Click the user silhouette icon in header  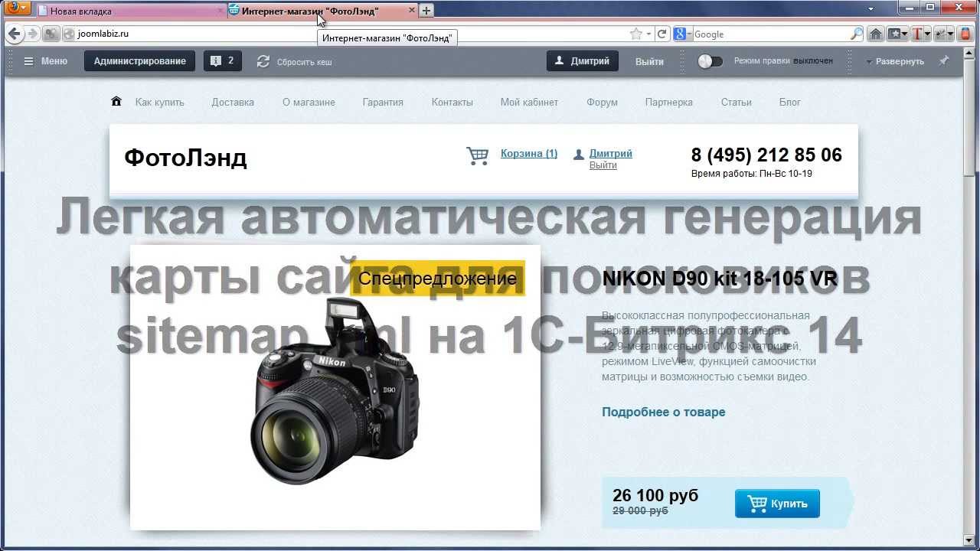click(x=579, y=155)
